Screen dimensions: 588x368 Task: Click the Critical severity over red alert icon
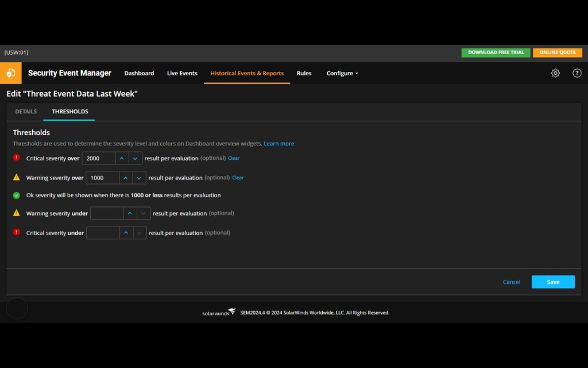(17, 157)
